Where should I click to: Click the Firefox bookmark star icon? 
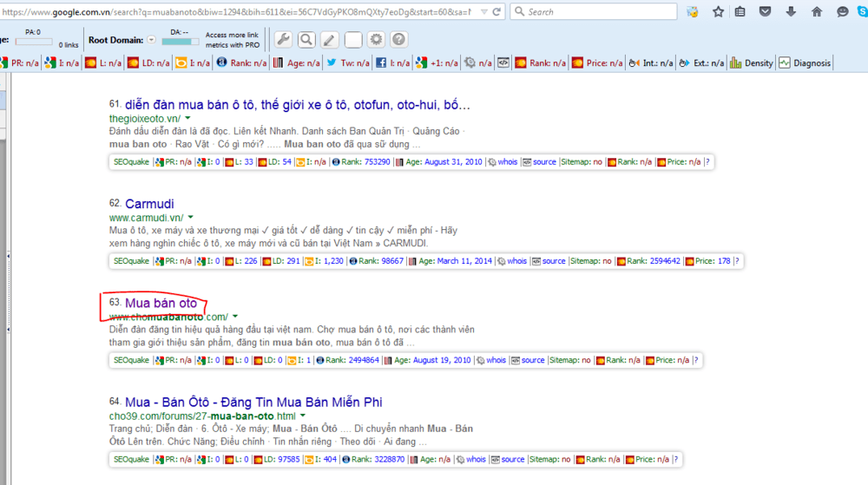[x=718, y=11]
